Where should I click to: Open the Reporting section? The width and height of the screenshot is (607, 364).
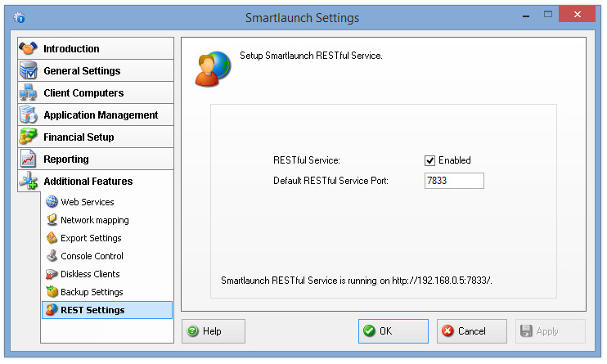coord(96,160)
